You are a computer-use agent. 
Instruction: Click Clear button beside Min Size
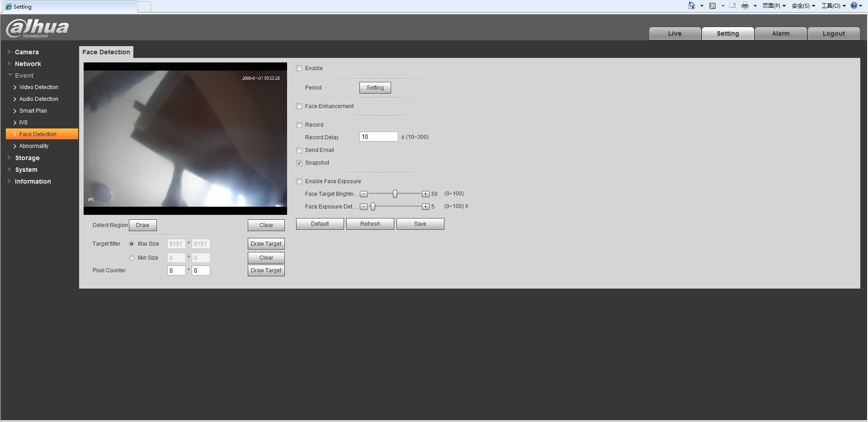pyautogui.click(x=266, y=258)
